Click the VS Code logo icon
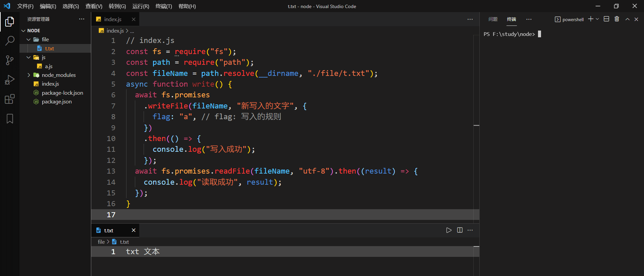This screenshot has height=276, width=644. 7,6
